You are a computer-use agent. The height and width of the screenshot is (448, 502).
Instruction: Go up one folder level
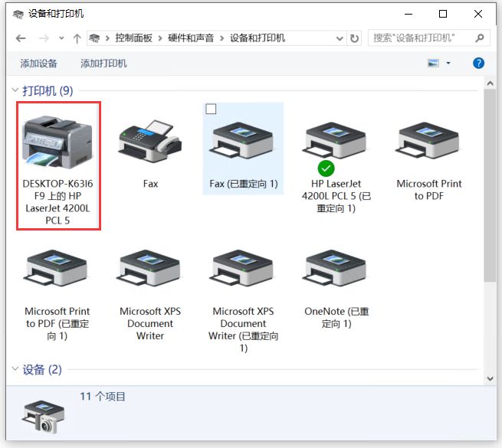77,39
